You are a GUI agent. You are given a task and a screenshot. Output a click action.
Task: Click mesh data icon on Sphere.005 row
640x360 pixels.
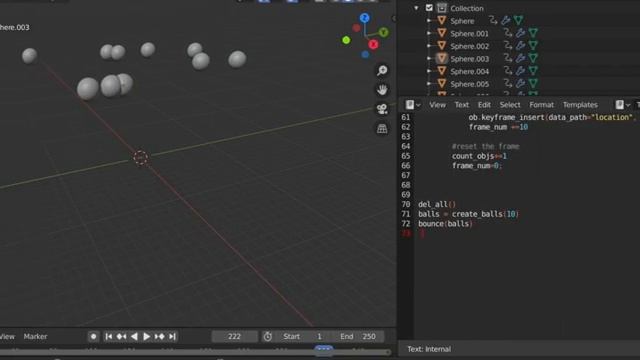coord(533,83)
